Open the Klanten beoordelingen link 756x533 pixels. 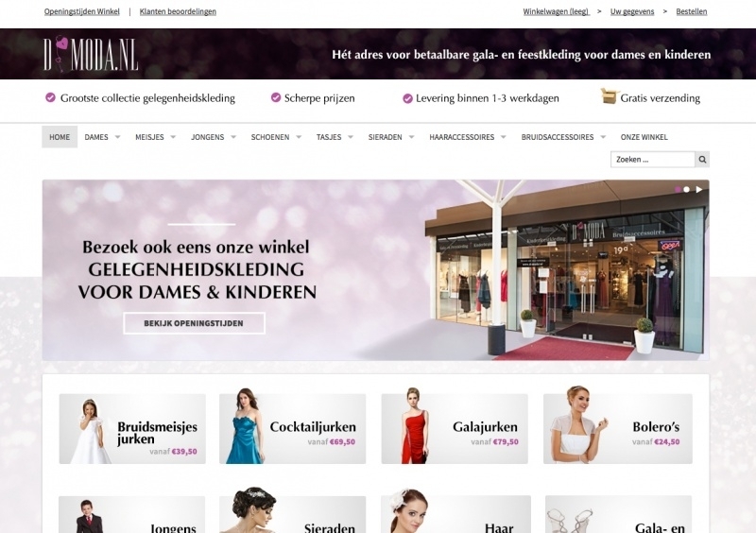178,11
